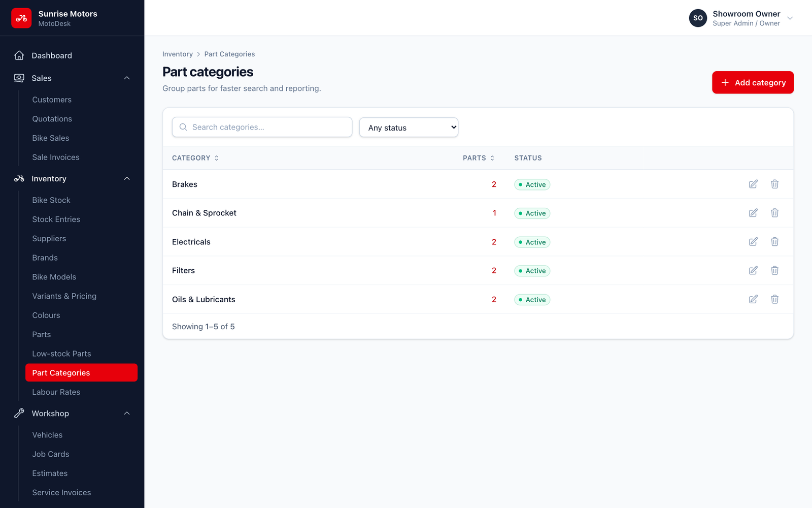
Task: Select the Oils & Lubricants category name
Action: coord(204,299)
